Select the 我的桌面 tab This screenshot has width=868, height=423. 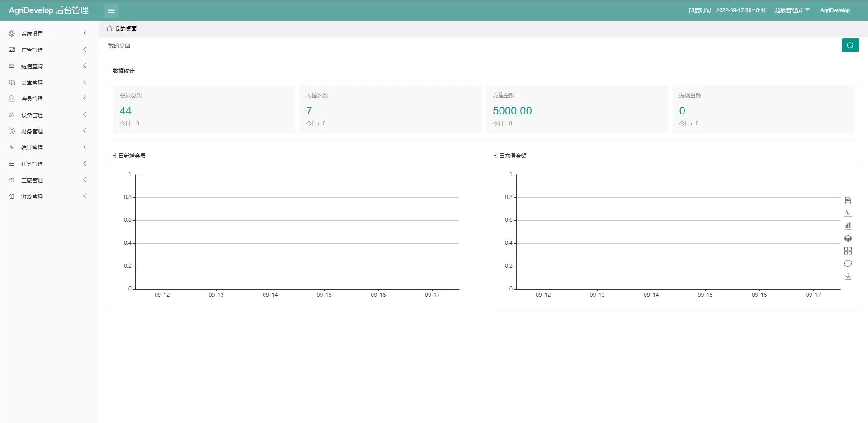122,29
